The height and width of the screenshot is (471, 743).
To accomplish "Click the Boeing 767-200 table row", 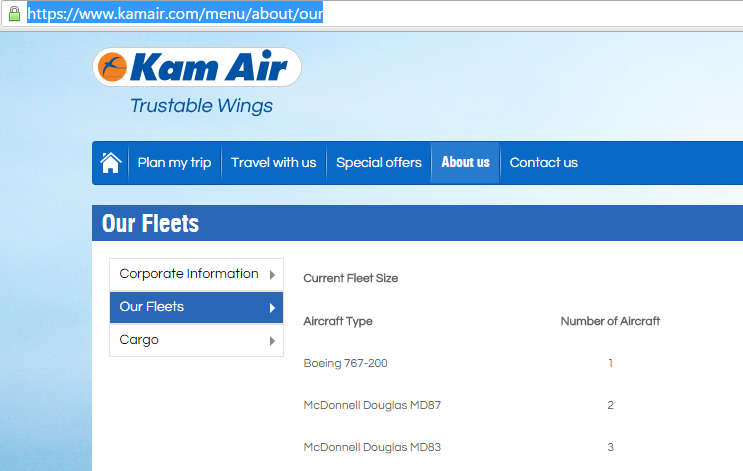I will (x=345, y=363).
